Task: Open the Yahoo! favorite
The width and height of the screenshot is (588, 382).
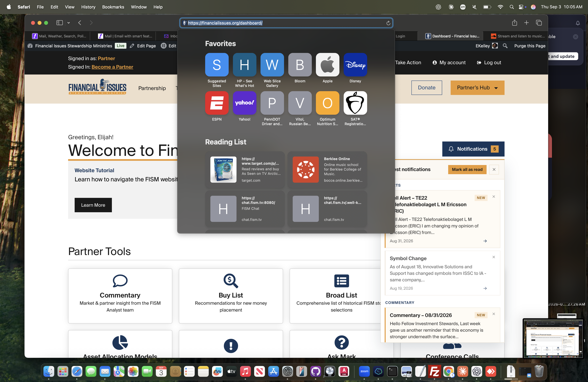Action: [244, 106]
